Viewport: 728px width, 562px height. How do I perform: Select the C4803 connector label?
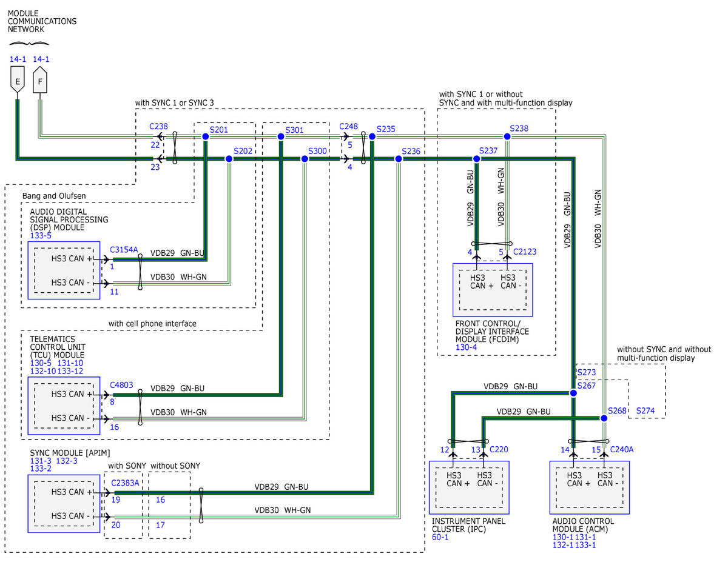121,384
